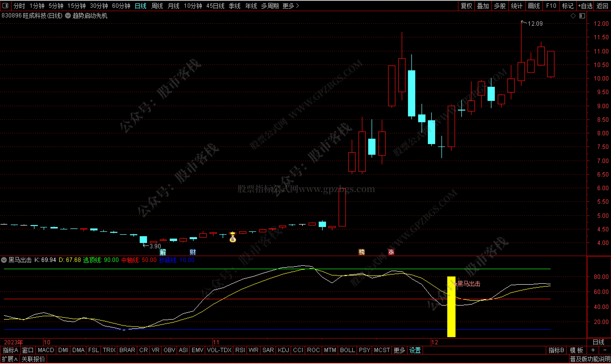The image size is (611, 364).
Task: Select RSI indicator
Action: pos(240,350)
